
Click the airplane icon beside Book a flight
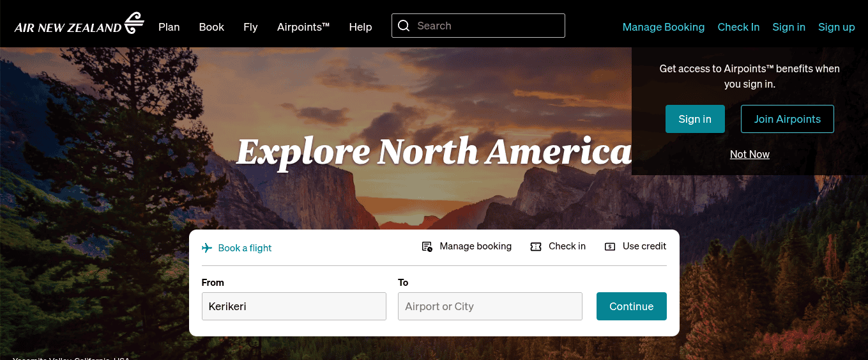[207, 248]
